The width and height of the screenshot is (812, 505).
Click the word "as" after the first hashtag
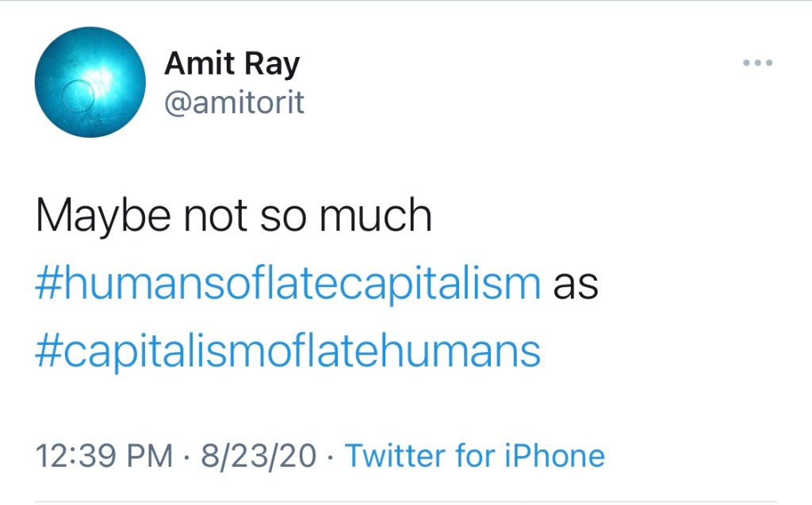[575, 284]
